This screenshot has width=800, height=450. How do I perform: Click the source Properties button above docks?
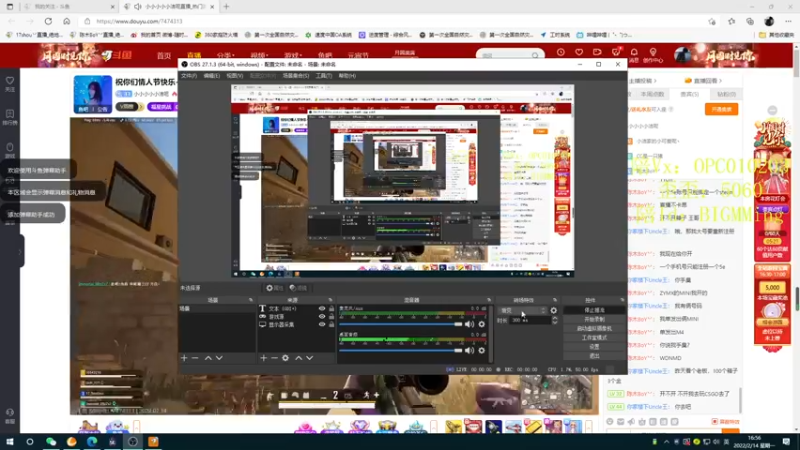click(x=274, y=288)
